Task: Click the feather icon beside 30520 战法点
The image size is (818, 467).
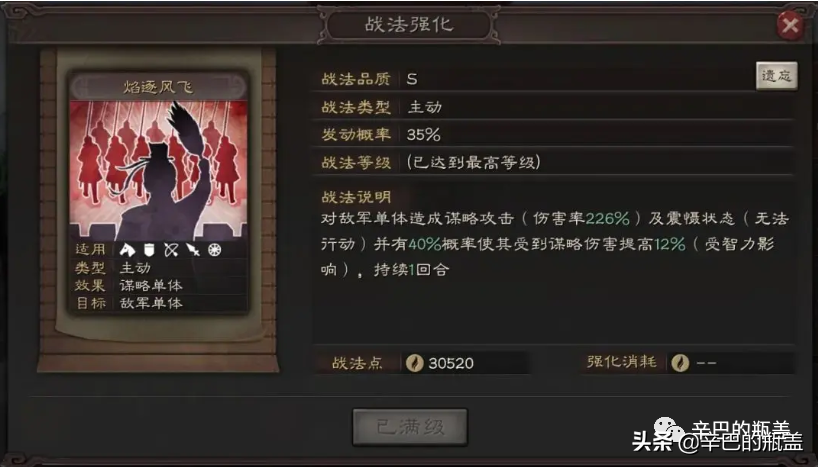Action: pyautogui.click(x=415, y=363)
